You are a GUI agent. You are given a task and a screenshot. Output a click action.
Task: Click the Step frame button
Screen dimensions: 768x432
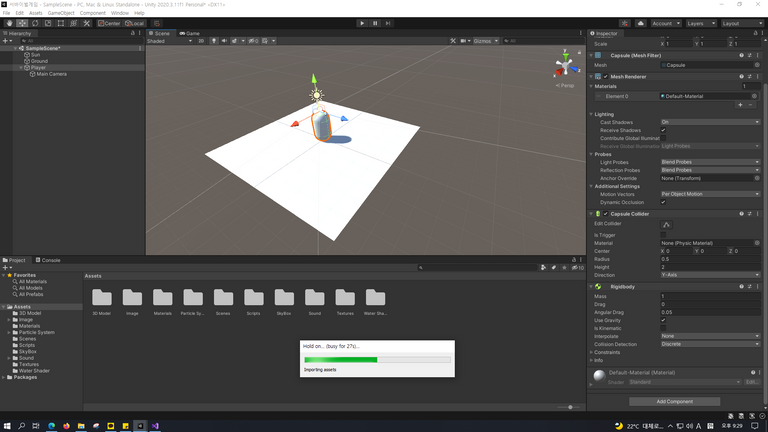388,23
